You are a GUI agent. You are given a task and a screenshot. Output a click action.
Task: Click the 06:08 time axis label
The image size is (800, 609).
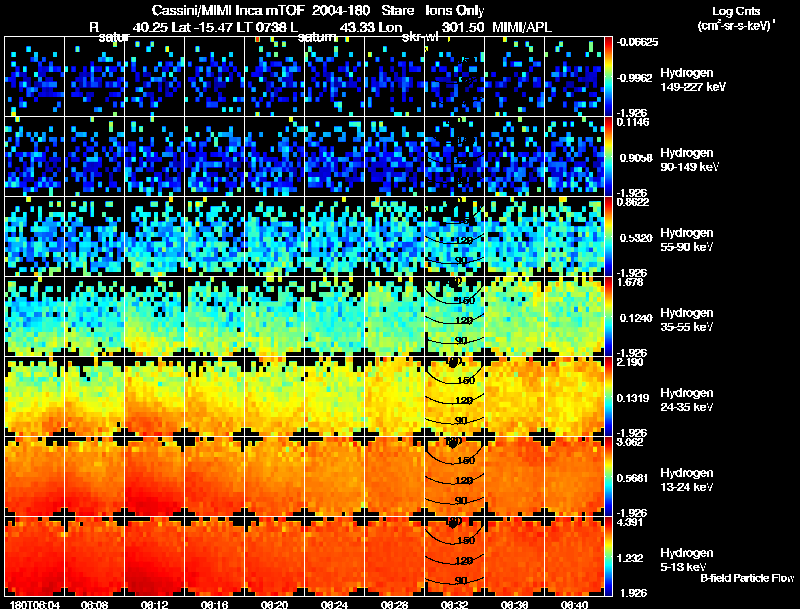pyautogui.click(x=94, y=605)
